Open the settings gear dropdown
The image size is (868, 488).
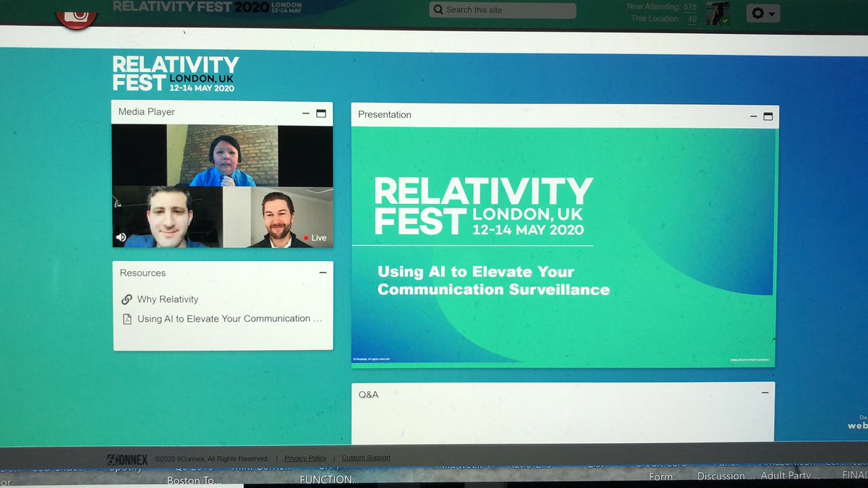(x=762, y=13)
